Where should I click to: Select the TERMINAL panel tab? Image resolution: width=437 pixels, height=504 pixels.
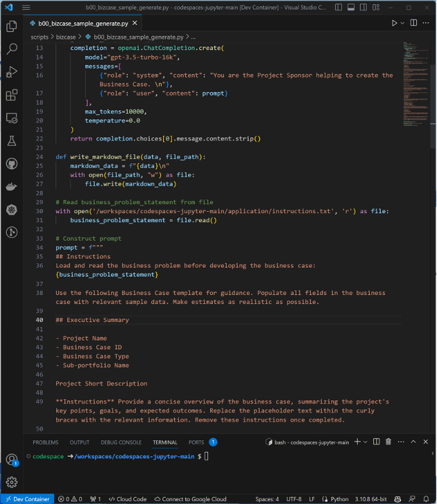tap(165, 442)
